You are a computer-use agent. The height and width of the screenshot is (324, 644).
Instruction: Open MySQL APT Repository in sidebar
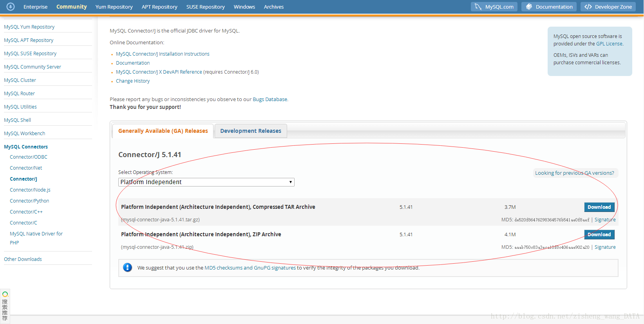click(29, 40)
